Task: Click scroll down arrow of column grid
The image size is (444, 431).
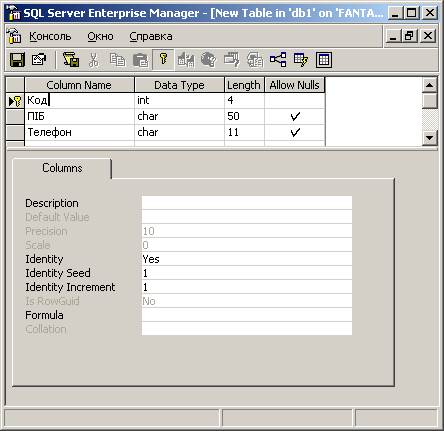Action: [430, 137]
